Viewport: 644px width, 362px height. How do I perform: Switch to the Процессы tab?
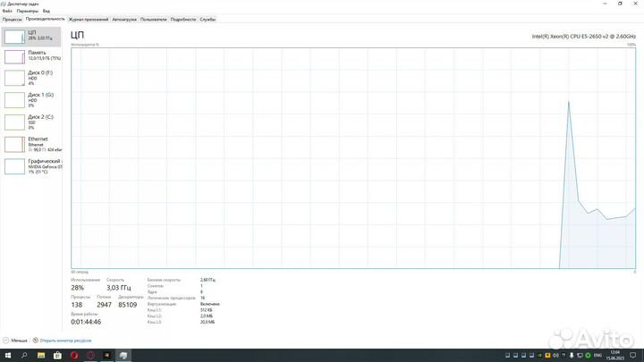12,20
